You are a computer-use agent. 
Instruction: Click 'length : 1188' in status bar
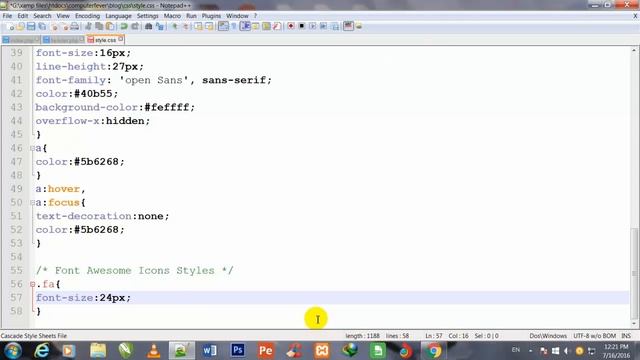(362, 336)
